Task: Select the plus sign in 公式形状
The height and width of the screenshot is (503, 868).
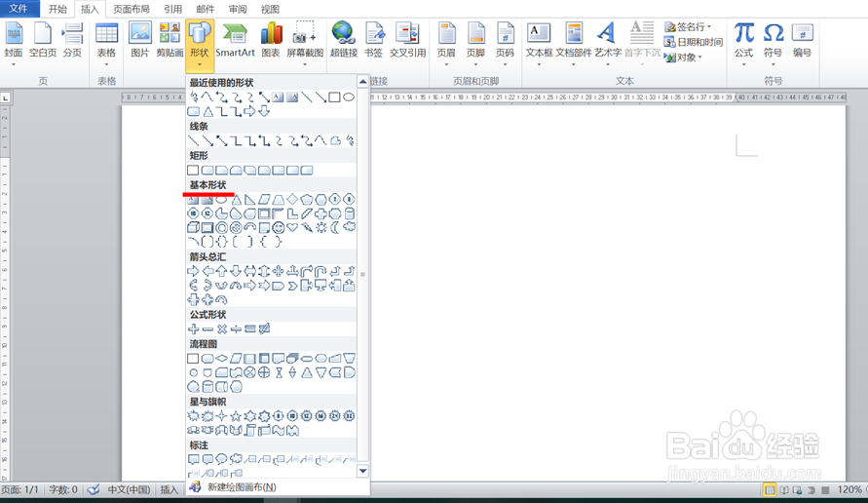Action: [x=193, y=329]
